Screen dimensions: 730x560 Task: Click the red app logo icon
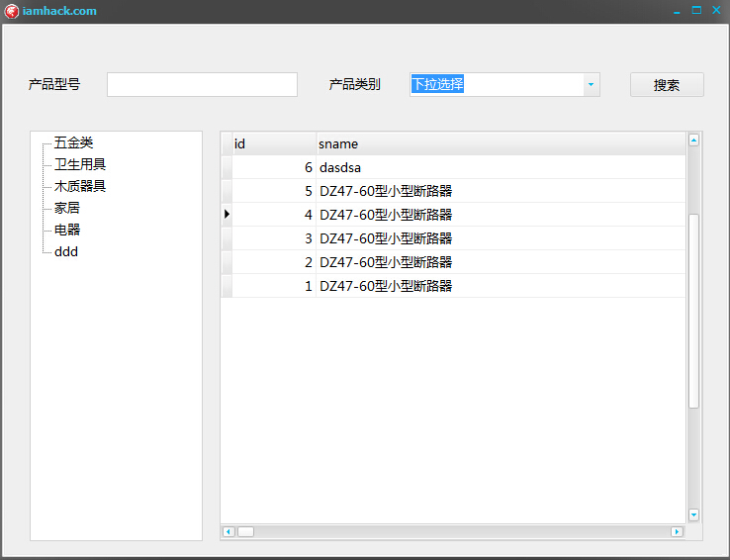11,11
